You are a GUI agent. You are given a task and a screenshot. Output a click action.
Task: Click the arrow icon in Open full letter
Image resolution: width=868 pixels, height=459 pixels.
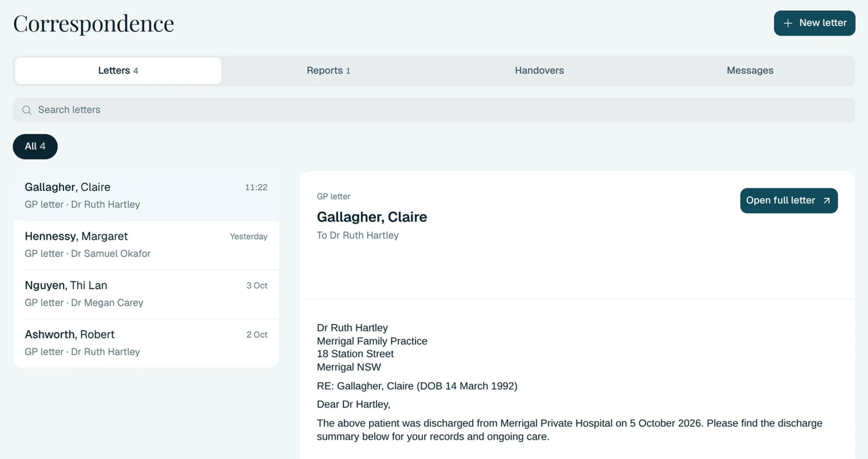coord(826,201)
